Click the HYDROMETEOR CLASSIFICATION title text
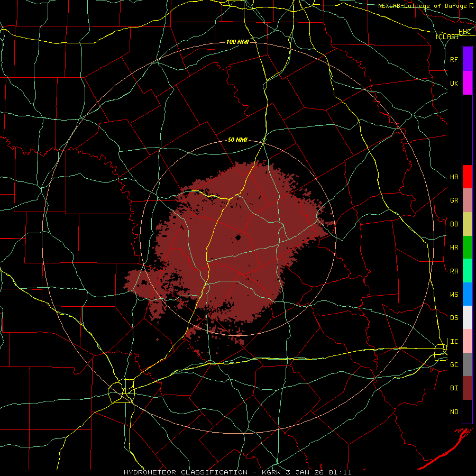Screen dimensions: 476x476 pos(186,472)
